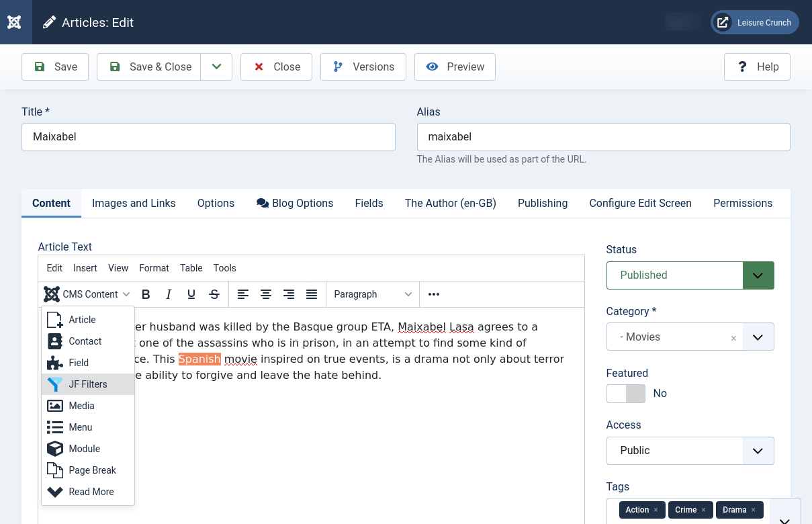The width and height of the screenshot is (812, 524).
Task: Insert Contact from CMS Content menu
Action: (x=88, y=341)
